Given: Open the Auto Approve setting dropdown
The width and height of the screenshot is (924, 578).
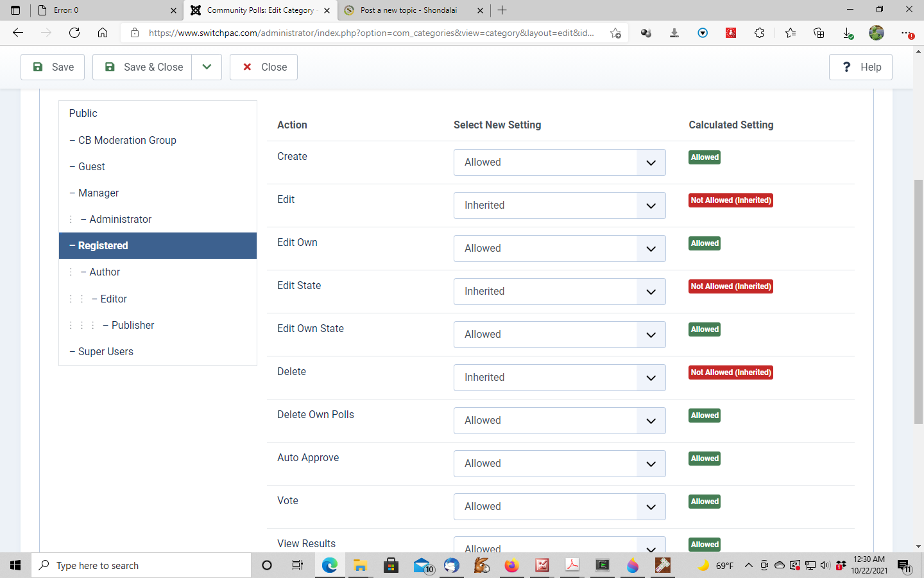Looking at the screenshot, I should pyautogui.click(x=559, y=464).
